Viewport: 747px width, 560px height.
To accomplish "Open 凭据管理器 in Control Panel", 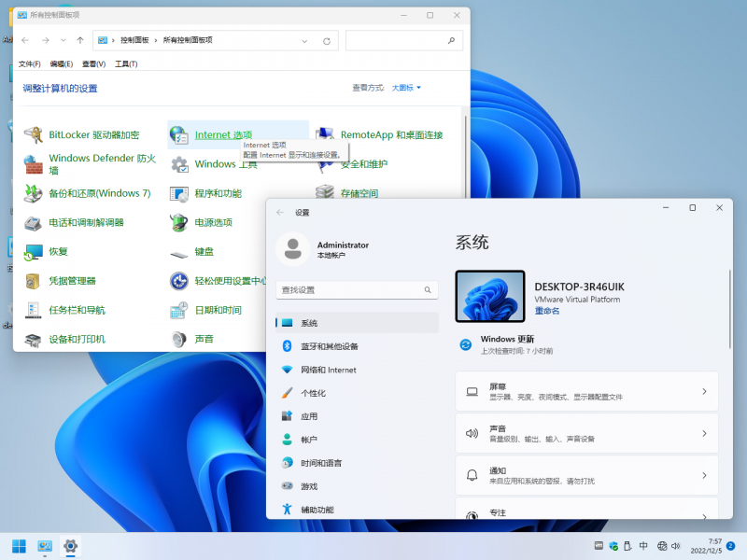I will (60, 281).
